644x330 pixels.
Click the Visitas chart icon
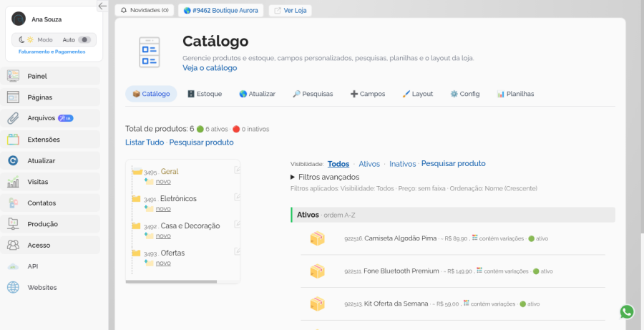[13, 182]
